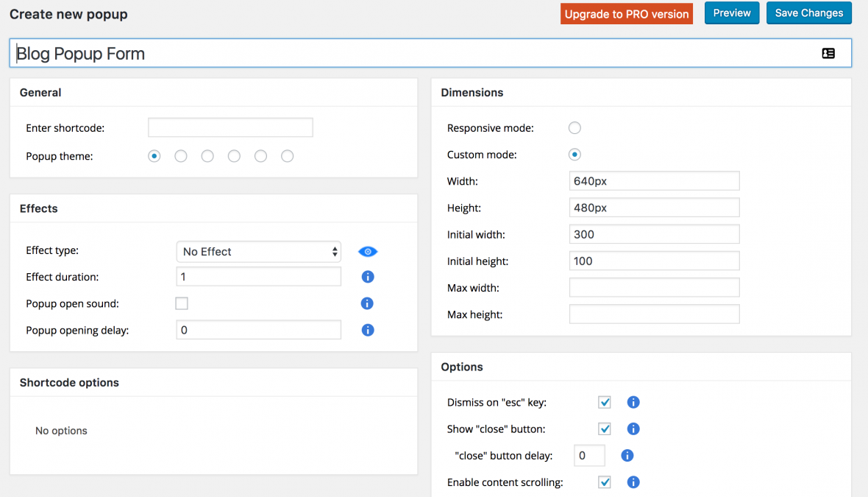Open info tooltip for Popup open sound

[x=368, y=303]
